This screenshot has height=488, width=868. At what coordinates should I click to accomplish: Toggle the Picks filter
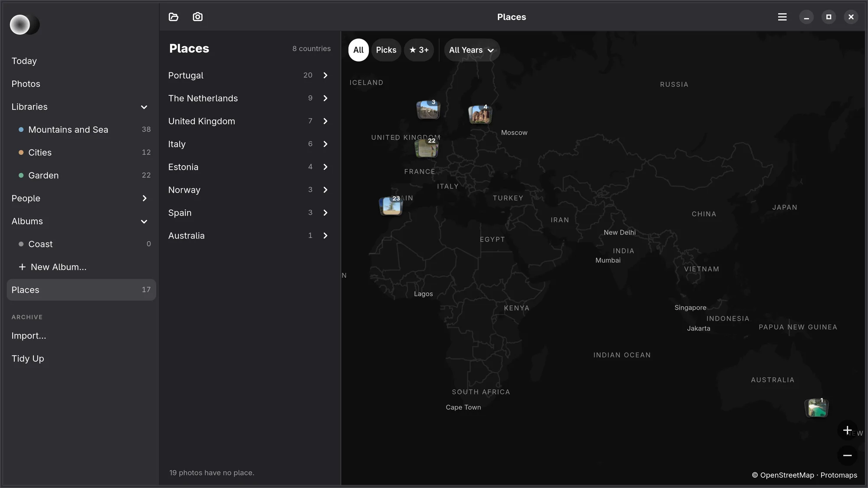pos(386,50)
